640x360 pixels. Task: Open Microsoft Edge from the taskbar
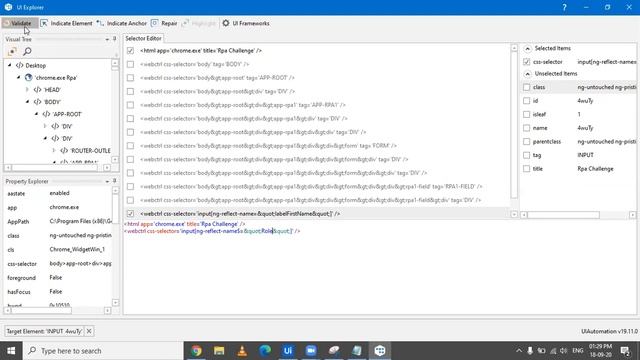coord(265,351)
